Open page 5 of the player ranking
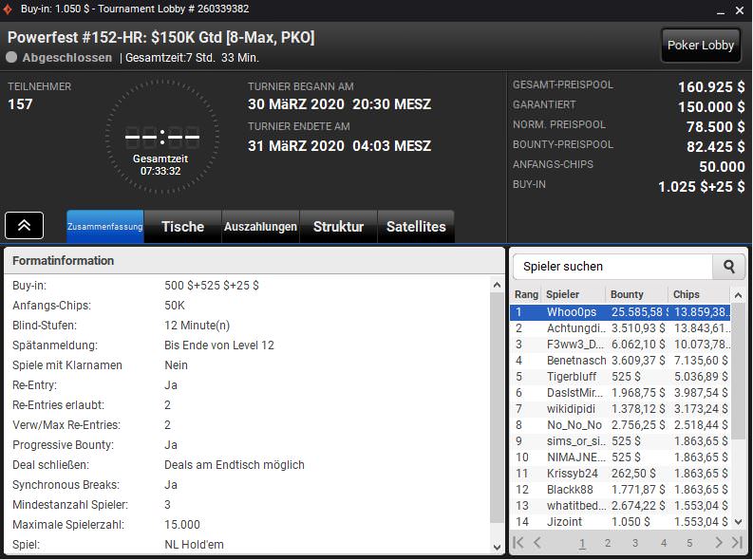The image size is (753, 560). click(x=690, y=543)
